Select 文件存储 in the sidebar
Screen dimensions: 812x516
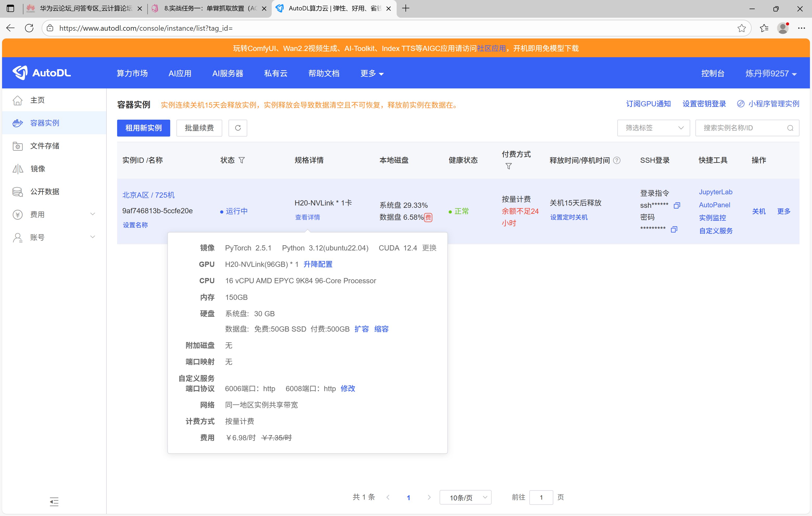[45, 146]
